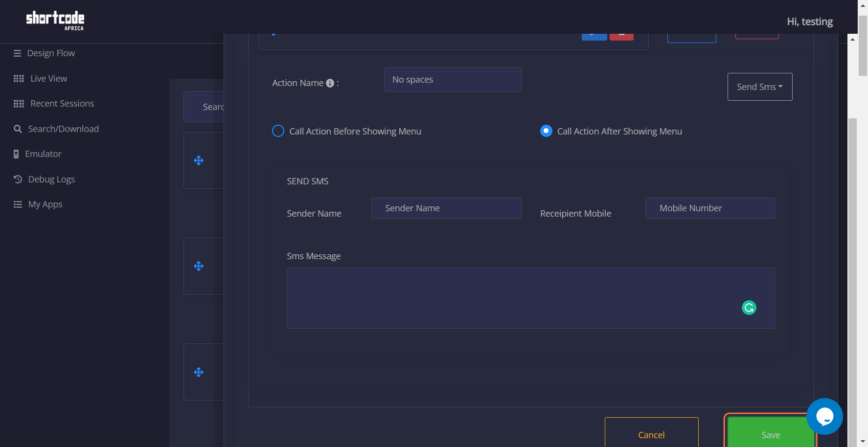Image resolution: width=868 pixels, height=447 pixels.
Task: Click the Sender Name input field
Action: tap(446, 208)
